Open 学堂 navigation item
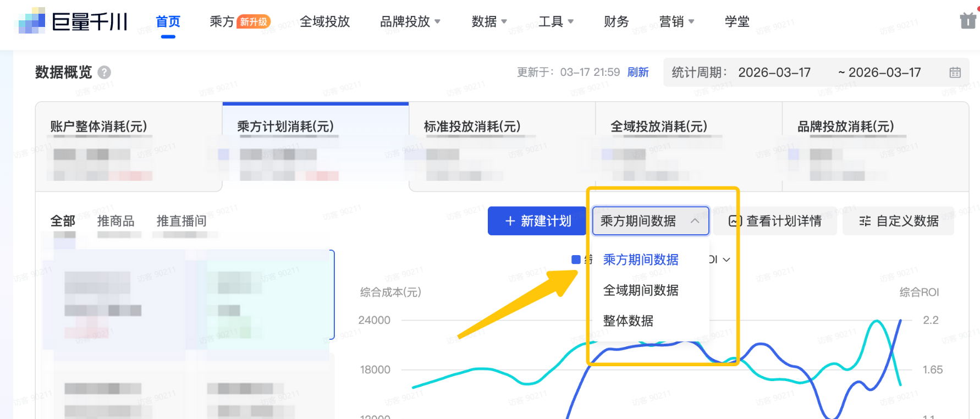 (x=737, y=21)
